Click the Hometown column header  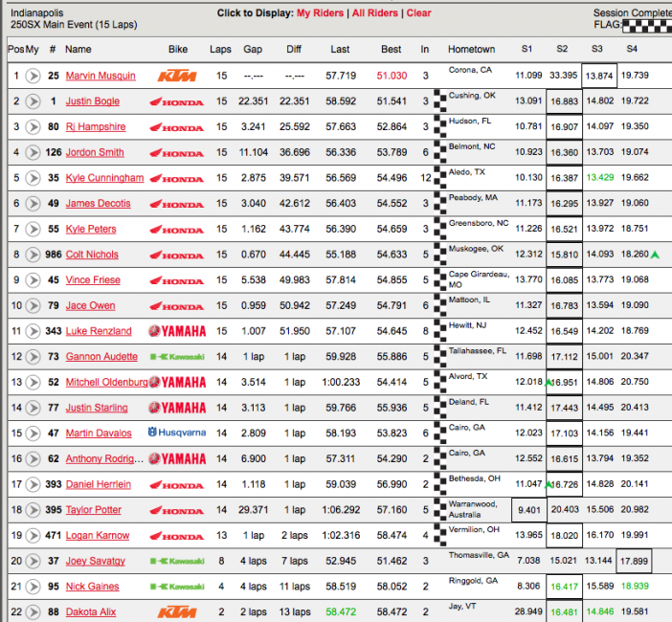tap(471, 49)
